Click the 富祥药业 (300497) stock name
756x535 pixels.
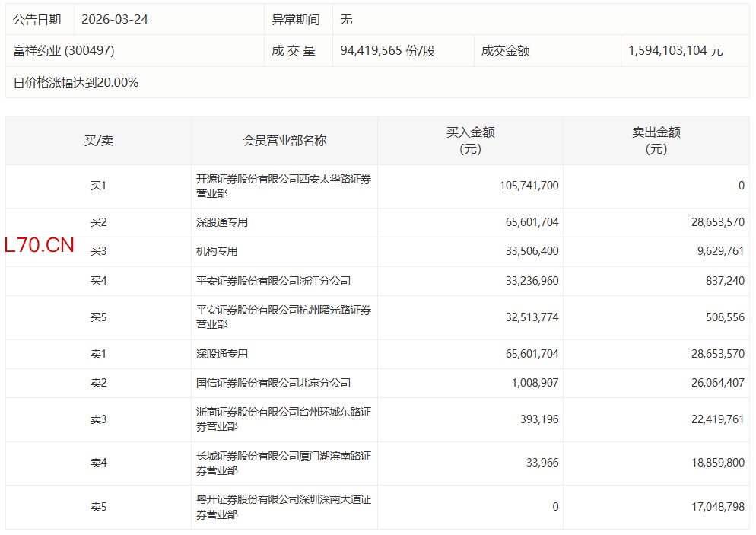[64, 51]
